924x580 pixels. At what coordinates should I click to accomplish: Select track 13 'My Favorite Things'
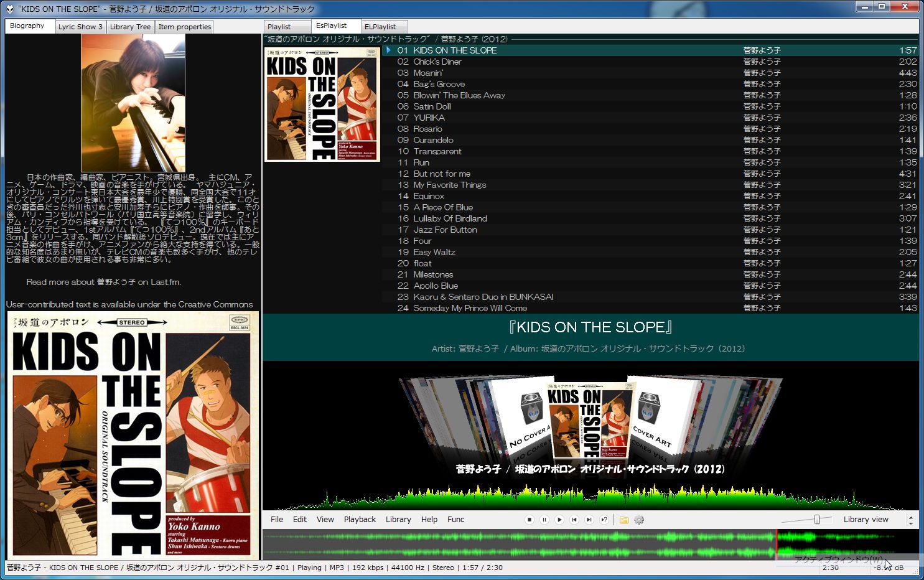tap(651, 185)
